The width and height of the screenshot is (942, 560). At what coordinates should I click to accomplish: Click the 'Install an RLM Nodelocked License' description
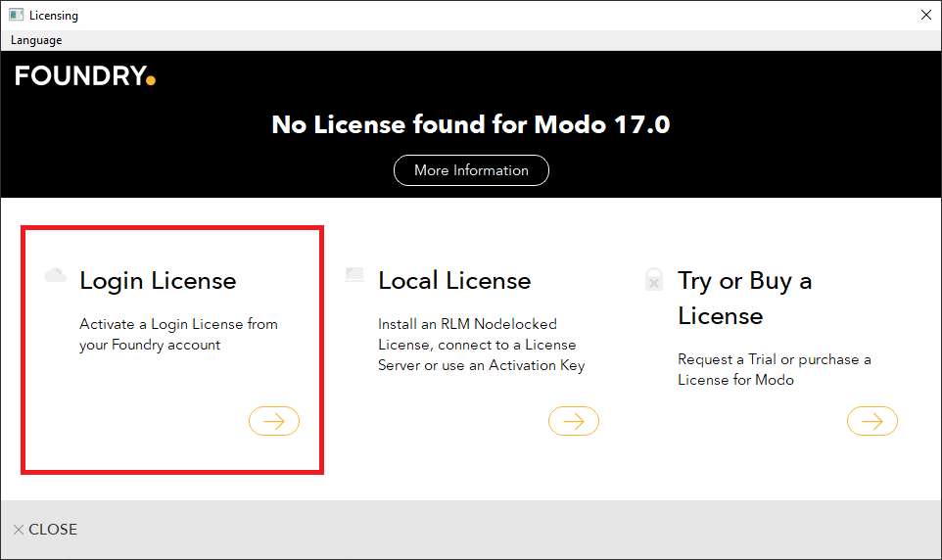tap(481, 345)
